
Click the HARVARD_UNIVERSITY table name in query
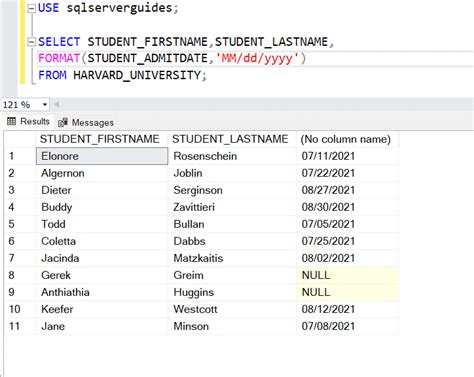pyautogui.click(x=137, y=75)
